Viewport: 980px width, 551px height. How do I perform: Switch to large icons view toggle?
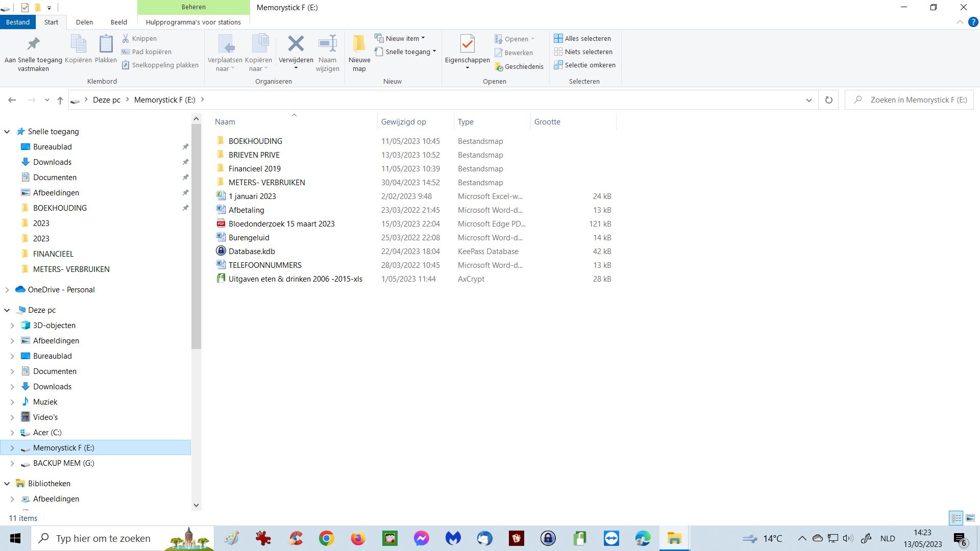(x=970, y=518)
